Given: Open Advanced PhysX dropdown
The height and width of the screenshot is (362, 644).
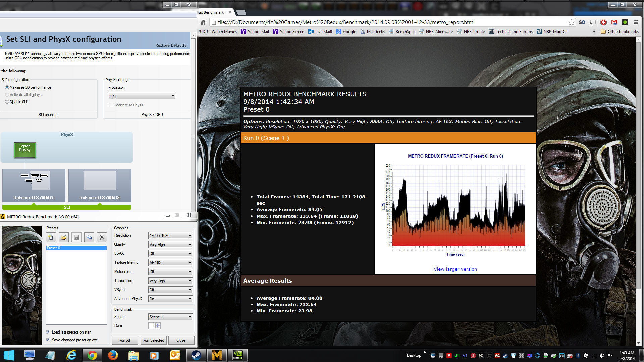Looking at the screenshot, I should click(x=170, y=299).
